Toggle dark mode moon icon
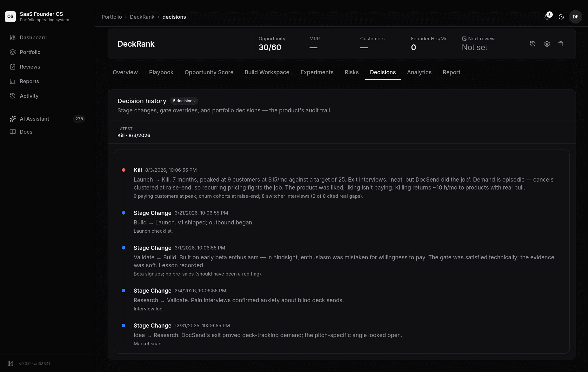This screenshot has height=372, width=588. pyautogui.click(x=561, y=17)
